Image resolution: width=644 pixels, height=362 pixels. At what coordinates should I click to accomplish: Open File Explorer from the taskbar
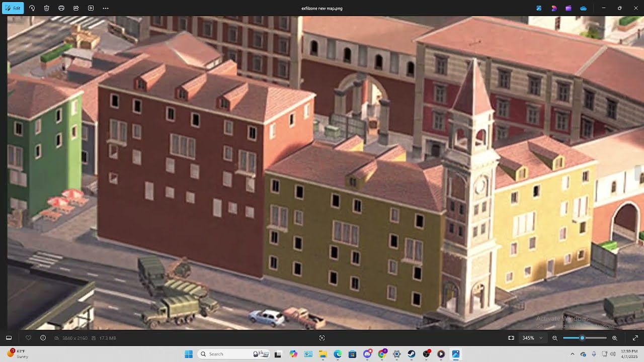(x=323, y=354)
